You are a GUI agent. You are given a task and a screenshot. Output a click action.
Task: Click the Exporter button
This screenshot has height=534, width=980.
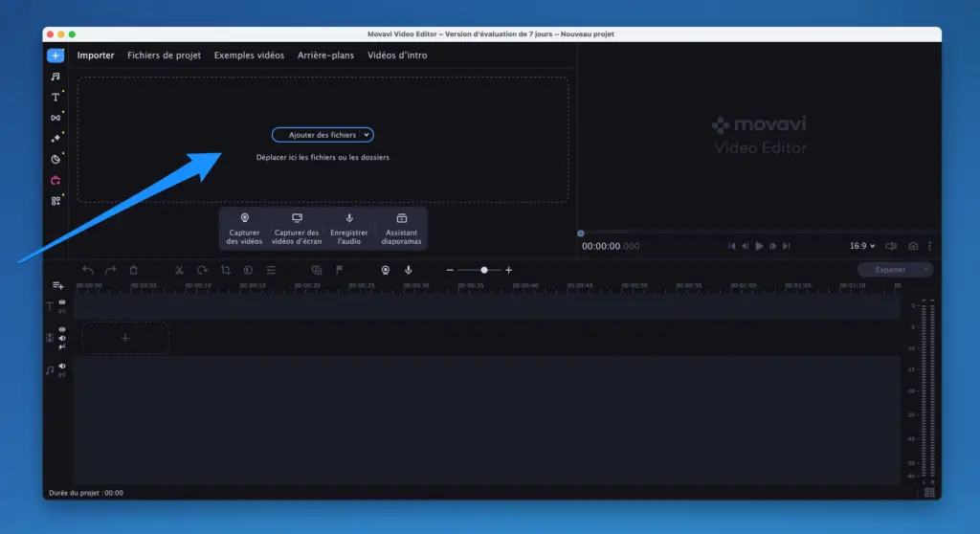click(890, 270)
